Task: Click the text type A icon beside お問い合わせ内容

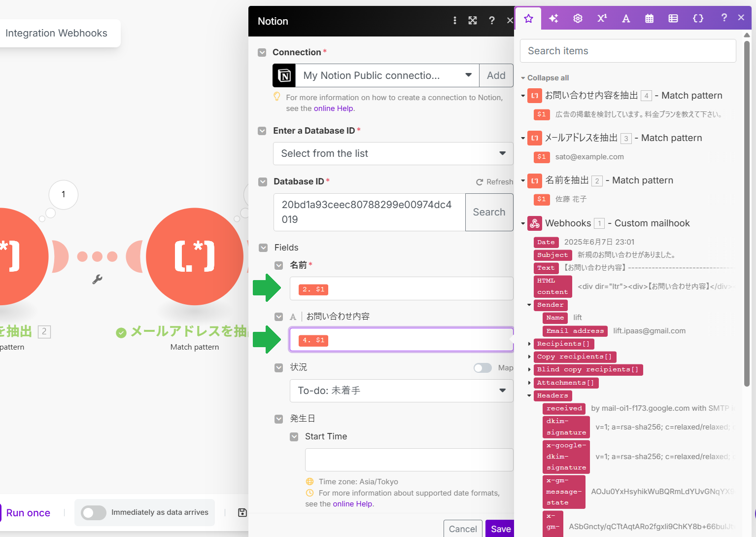Action: coord(293,317)
